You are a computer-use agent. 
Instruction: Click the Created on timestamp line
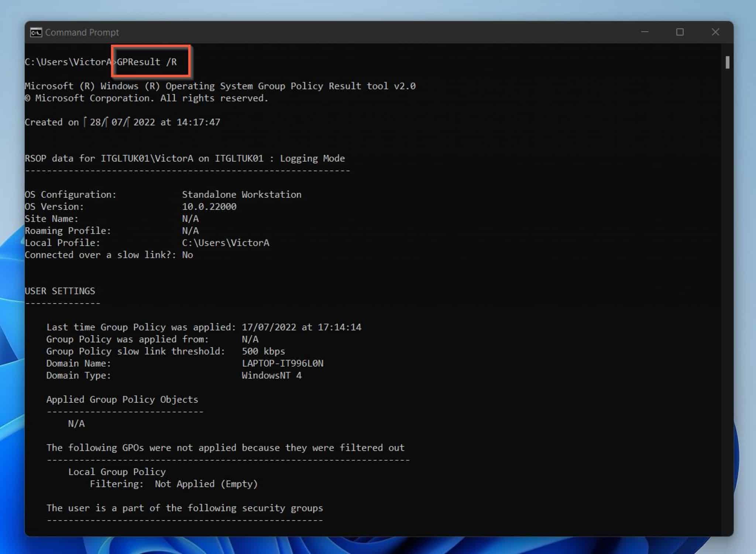coord(123,122)
